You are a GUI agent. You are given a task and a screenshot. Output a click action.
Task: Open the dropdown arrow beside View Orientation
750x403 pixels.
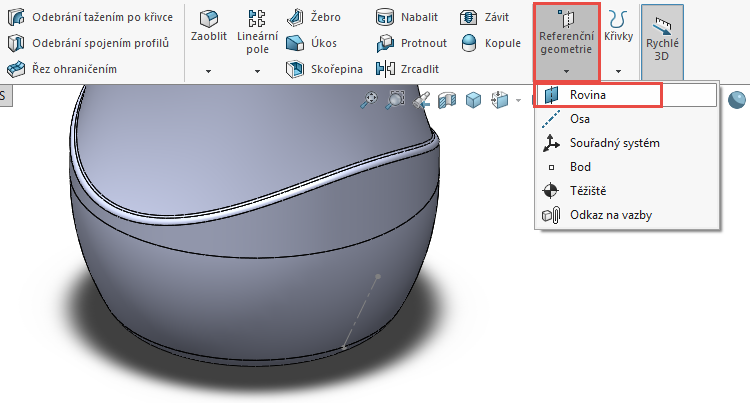pos(518,100)
